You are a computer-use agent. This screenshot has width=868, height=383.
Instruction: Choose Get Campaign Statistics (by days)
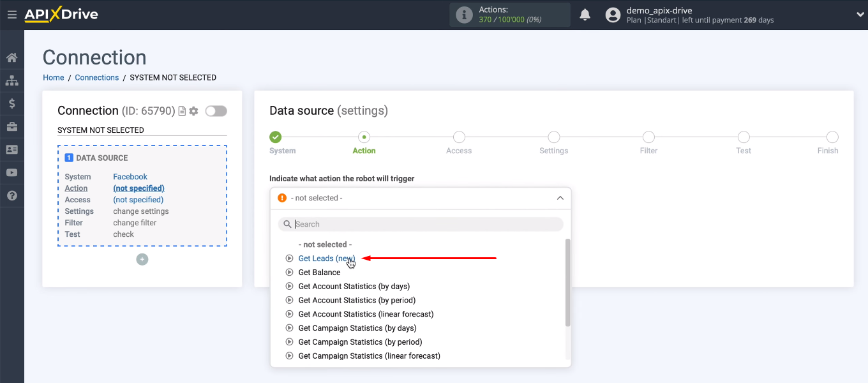click(x=357, y=328)
